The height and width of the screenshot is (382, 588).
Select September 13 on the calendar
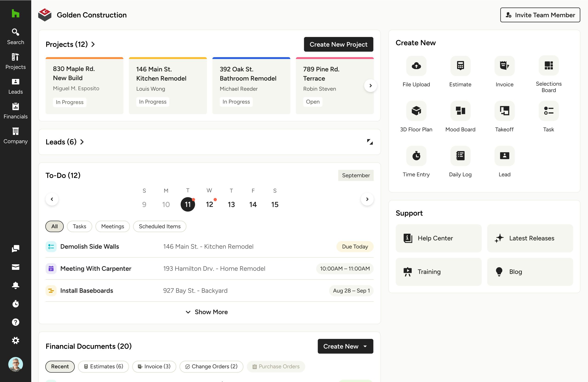click(231, 204)
